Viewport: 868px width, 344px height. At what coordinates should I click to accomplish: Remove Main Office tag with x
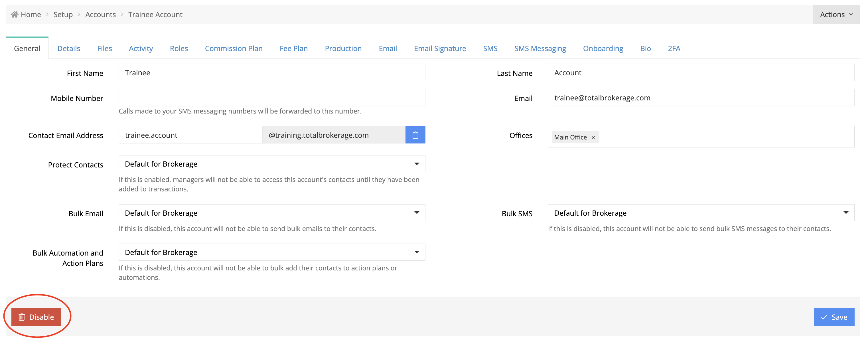(x=593, y=137)
